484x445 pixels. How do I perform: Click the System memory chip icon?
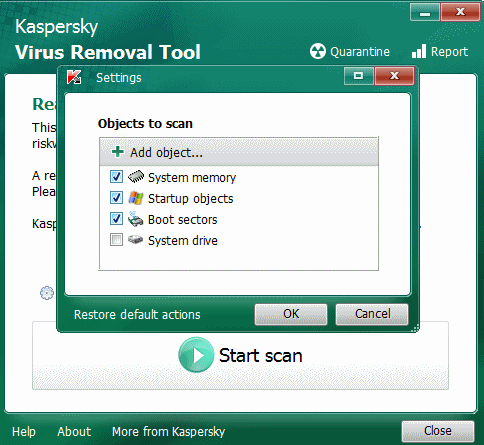[x=136, y=177]
